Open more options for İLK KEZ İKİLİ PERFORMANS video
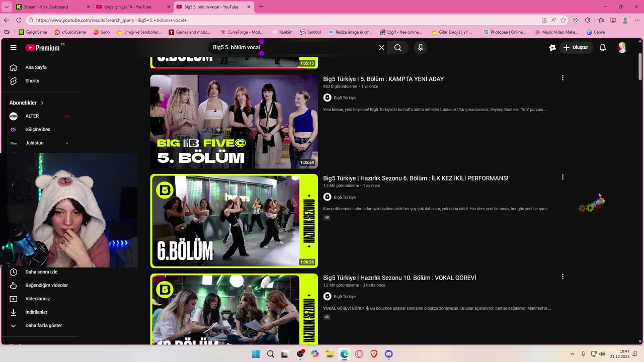Image resolution: width=644 pixels, height=362 pixels. [x=562, y=177]
